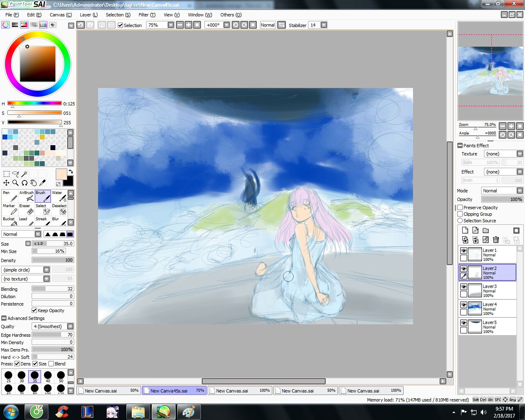Toggle the Selection checkbox in toolbar
The image size is (525, 420).
[x=120, y=25]
